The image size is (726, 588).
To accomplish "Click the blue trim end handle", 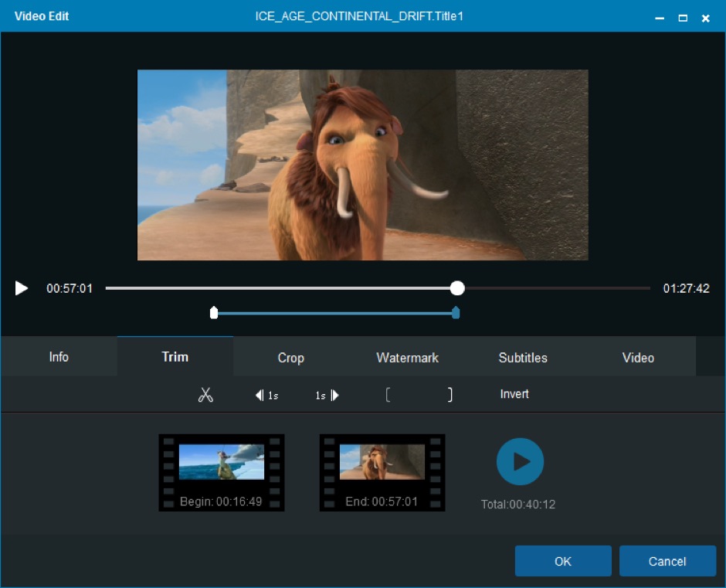I will (x=456, y=313).
